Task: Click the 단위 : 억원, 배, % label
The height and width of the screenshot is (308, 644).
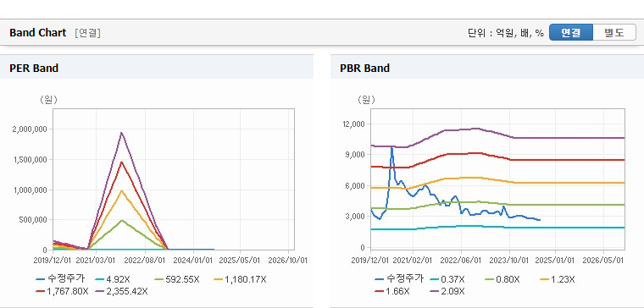Action: pyautogui.click(x=506, y=33)
